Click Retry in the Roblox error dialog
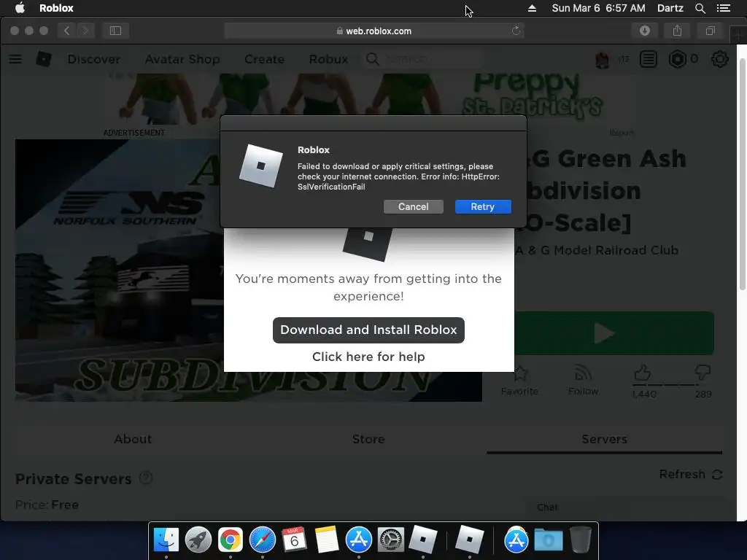Image resolution: width=747 pixels, height=560 pixels. [x=483, y=206]
